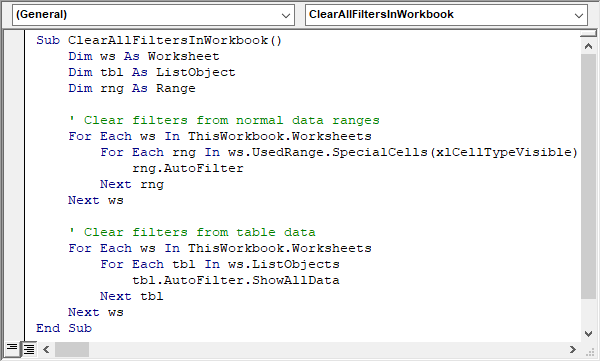
Task: Click the vertical scrollbar thumb
Action: [x=588, y=176]
